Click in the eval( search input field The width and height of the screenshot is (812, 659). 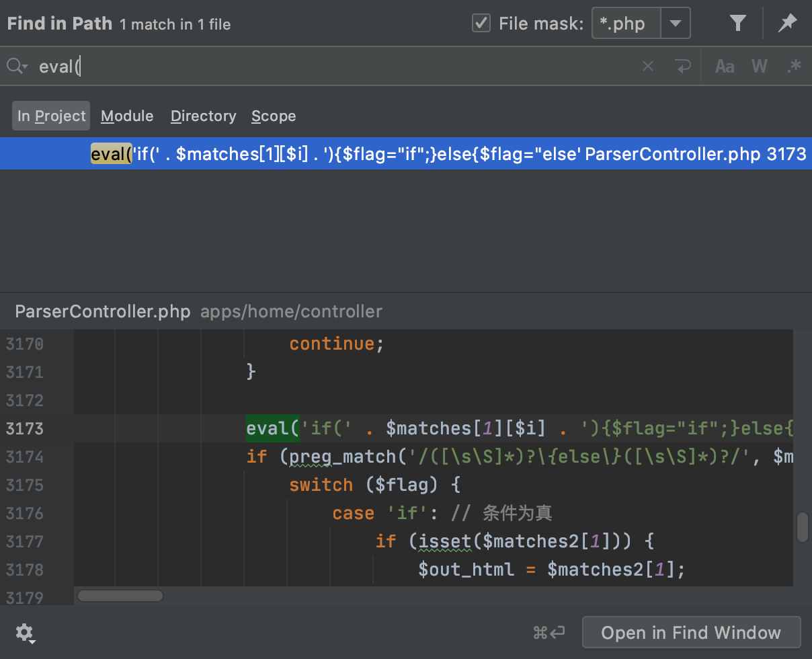(336, 66)
